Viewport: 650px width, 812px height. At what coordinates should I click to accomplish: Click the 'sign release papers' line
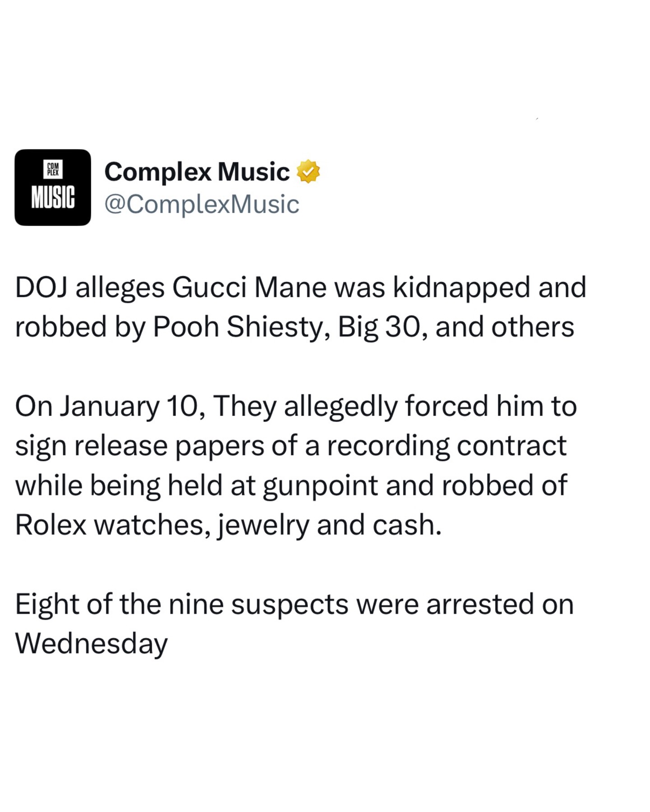291,446
